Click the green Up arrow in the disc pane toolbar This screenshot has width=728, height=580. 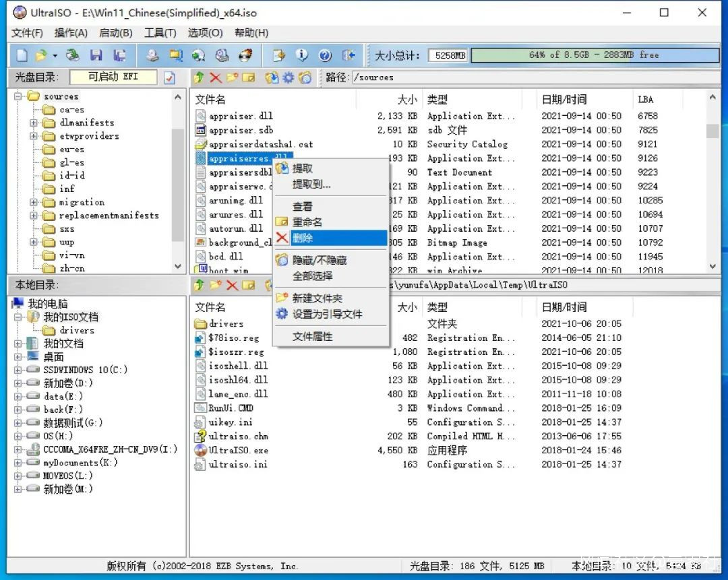pos(199,77)
